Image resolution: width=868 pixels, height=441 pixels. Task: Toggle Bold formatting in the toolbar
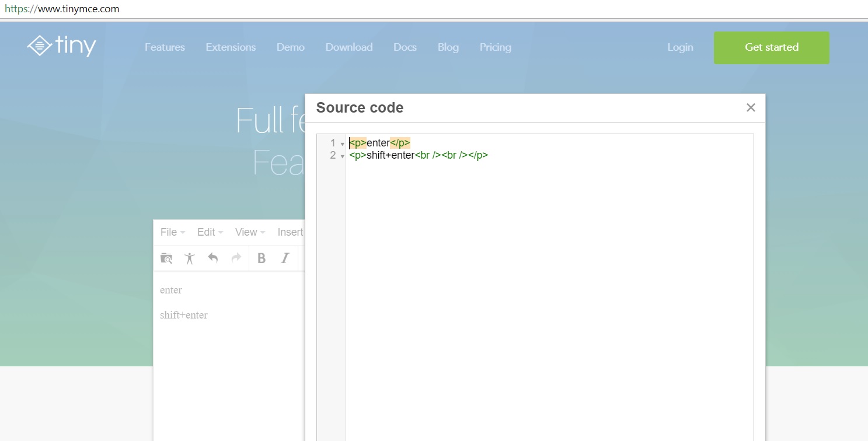pos(262,258)
